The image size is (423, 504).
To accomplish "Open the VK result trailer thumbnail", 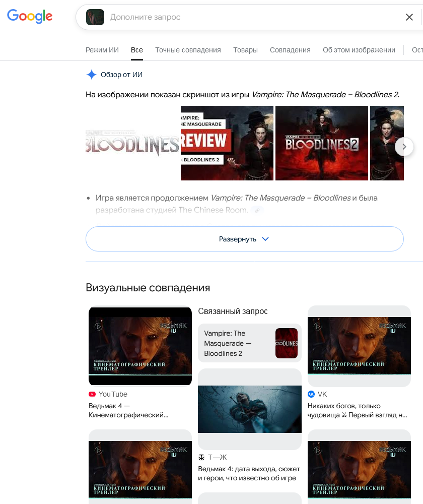I will 359,346.
